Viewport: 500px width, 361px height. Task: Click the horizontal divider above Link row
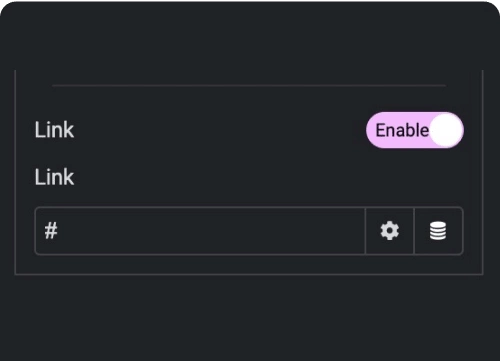click(x=249, y=86)
